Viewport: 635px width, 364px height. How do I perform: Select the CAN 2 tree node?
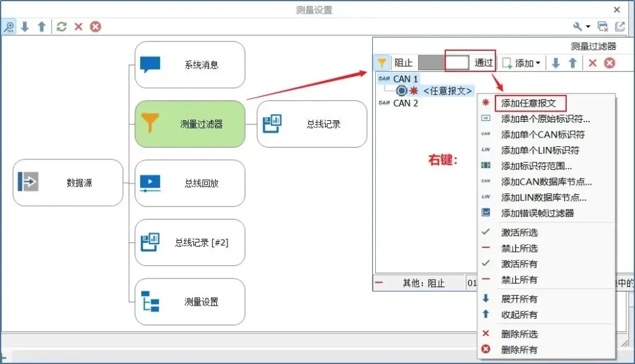pyautogui.click(x=406, y=104)
